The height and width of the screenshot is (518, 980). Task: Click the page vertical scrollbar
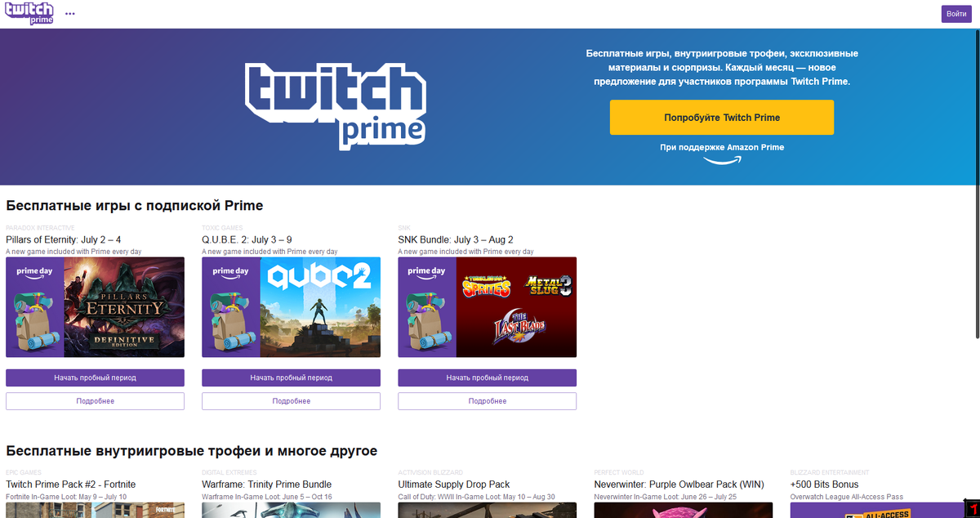[976, 184]
